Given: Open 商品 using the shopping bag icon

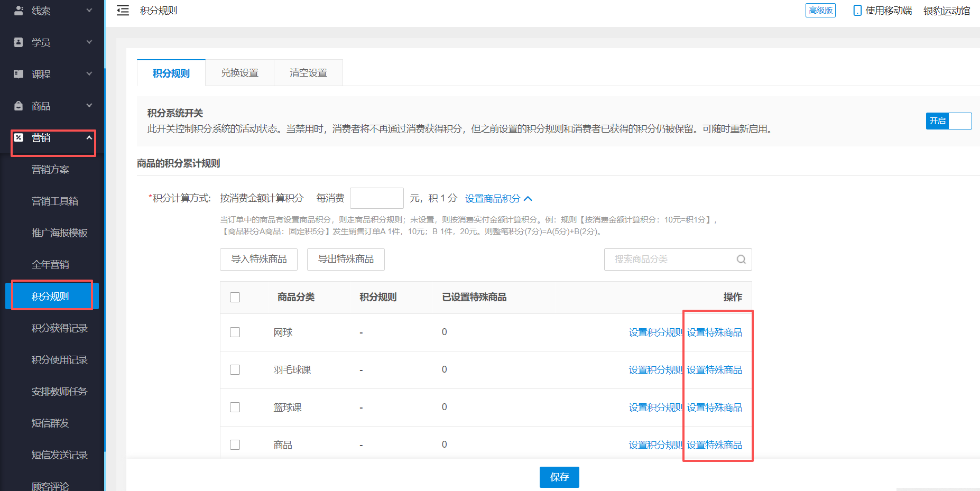Looking at the screenshot, I should pyautogui.click(x=17, y=106).
